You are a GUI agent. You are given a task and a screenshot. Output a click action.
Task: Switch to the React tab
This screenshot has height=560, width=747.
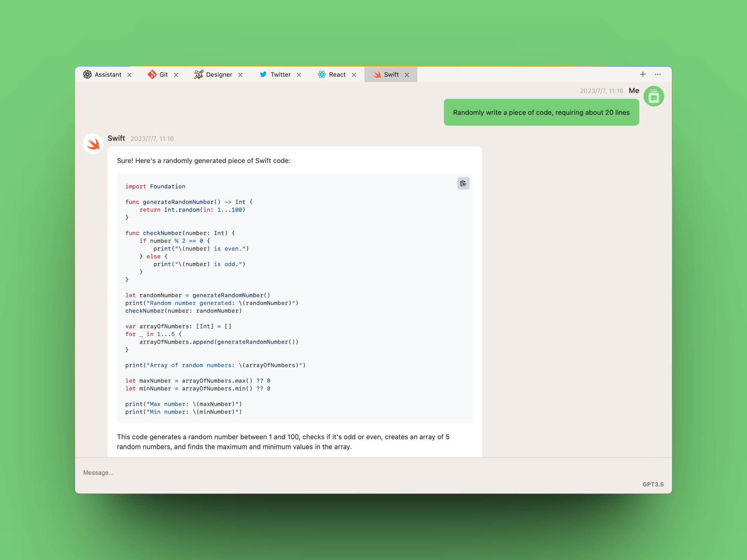332,75
